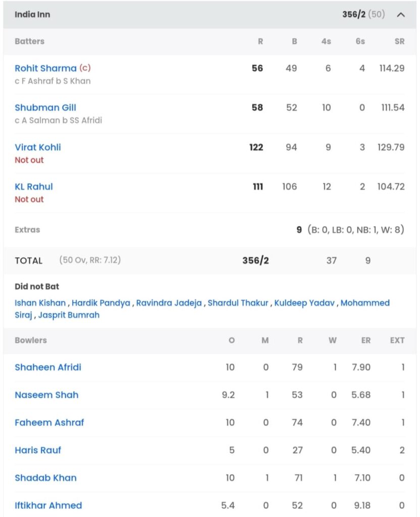Open Naseem Shah bowler profile

pyautogui.click(x=46, y=395)
